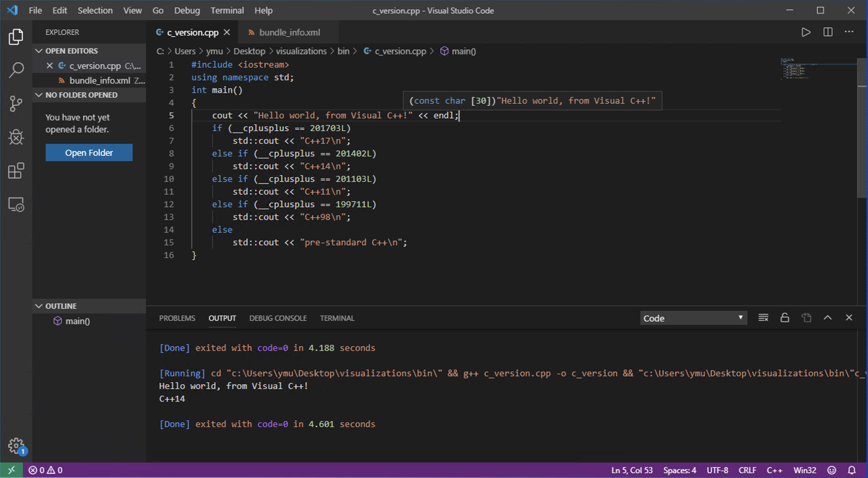Viewport: 868px width, 478px height.
Task: Open the Code output channel dropdown
Action: [693, 318]
